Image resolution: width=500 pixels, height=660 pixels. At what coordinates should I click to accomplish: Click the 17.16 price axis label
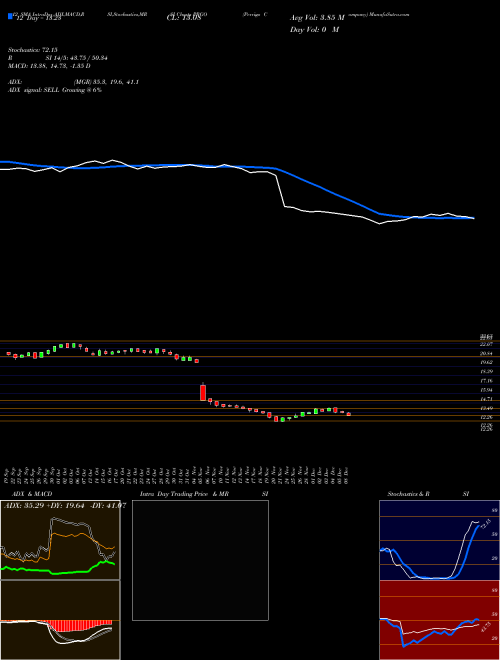click(487, 381)
